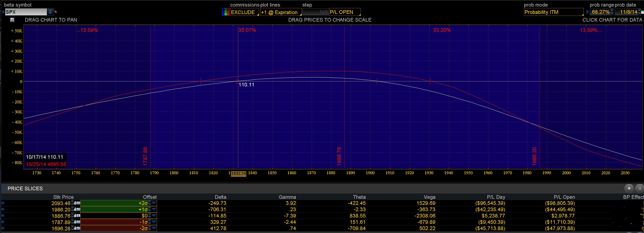Click the Vega column header
The height and width of the screenshot is (233, 644).
tap(430, 197)
